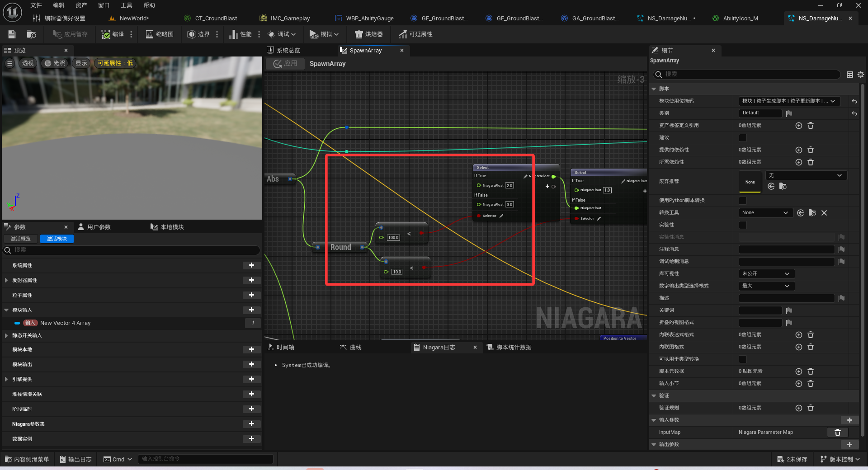Add a new 输入参数 with plus

tap(849, 420)
